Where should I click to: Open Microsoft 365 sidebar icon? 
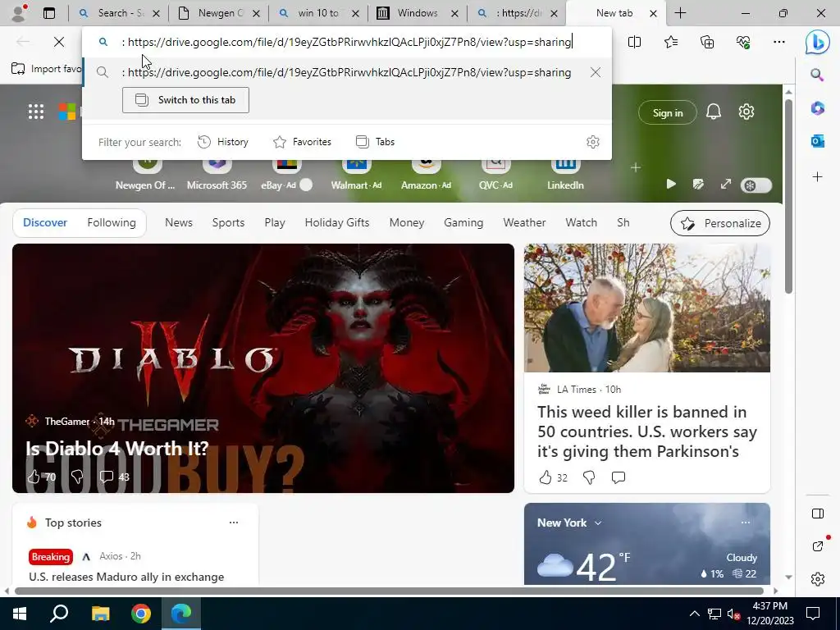(818, 107)
